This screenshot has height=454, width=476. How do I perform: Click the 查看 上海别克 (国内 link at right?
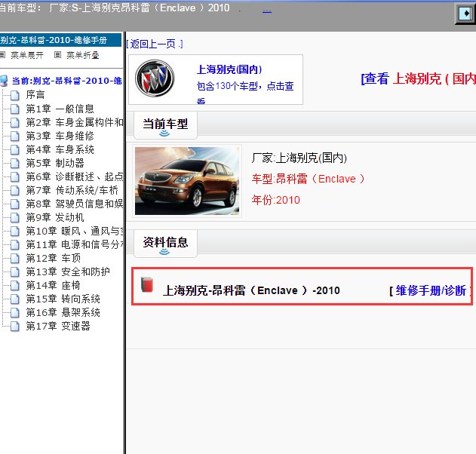419,79
